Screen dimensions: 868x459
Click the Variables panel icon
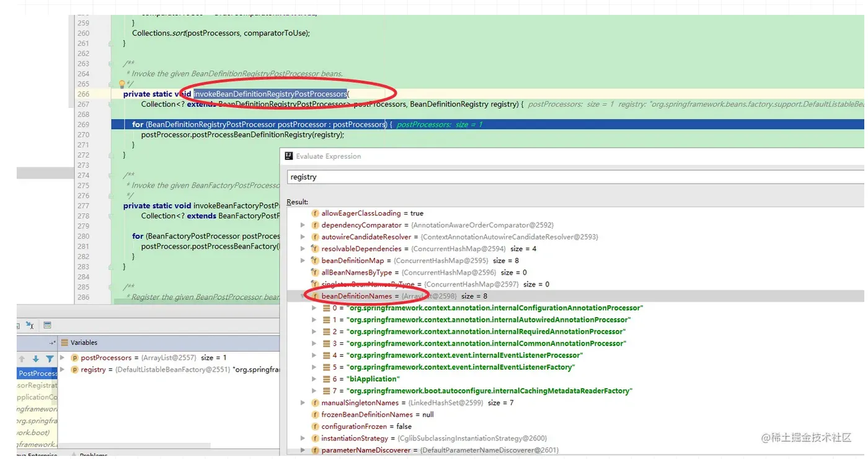[x=64, y=342]
